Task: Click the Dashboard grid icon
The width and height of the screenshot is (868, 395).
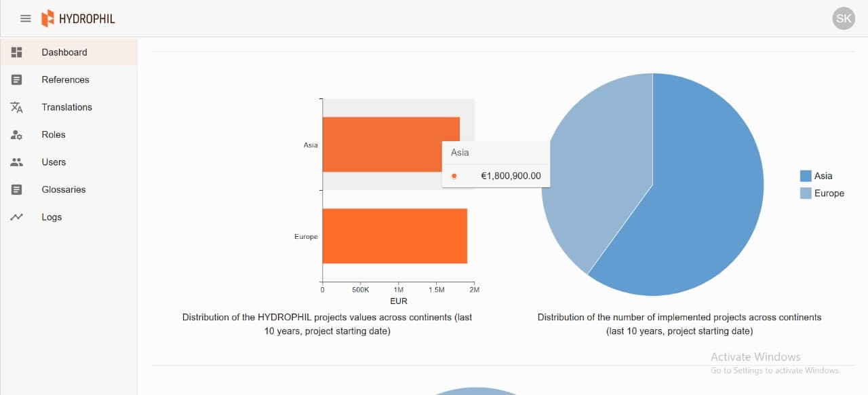Action: coord(17,52)
